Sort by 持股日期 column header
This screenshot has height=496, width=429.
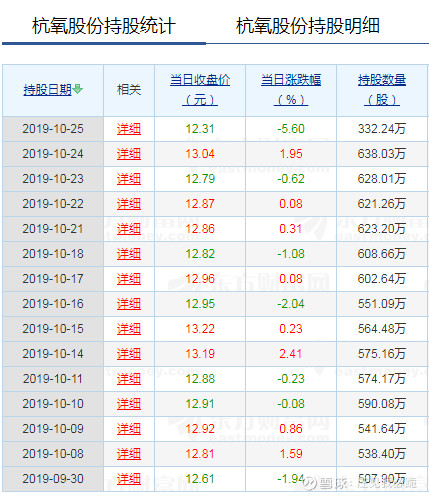(48, 90)
